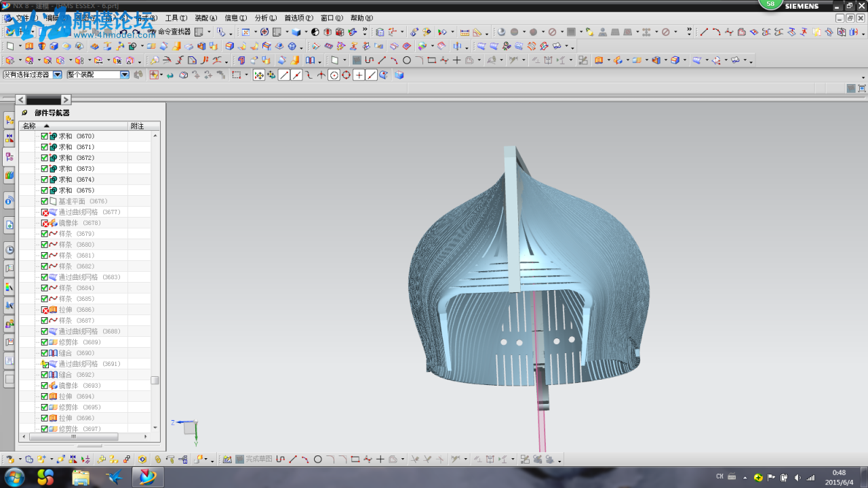
Task: Click the Windows Start button
Action: pyautogui.click(x=13, y=477)
